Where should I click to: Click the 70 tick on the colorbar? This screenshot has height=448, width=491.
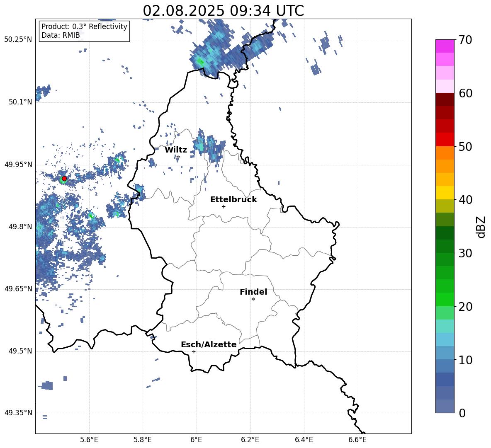tap(465, 40)
